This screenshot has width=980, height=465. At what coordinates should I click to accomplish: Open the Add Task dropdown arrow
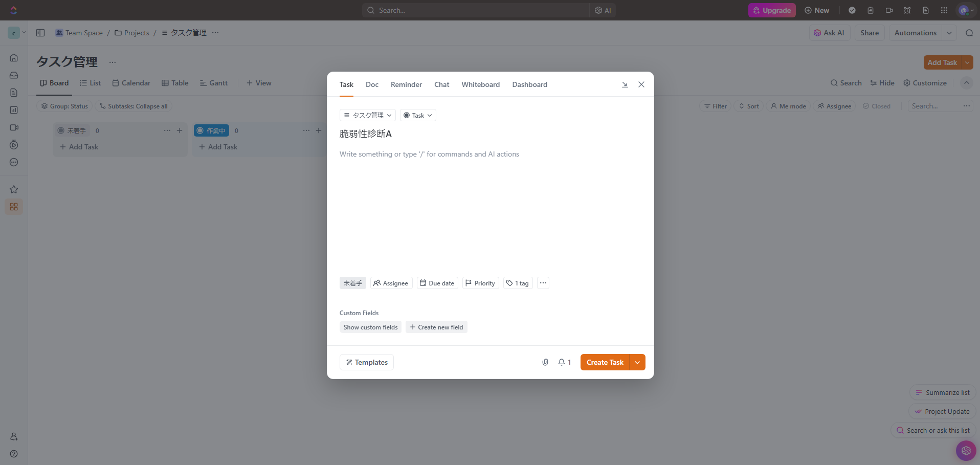pyautogui.click(x=967, y=62)
